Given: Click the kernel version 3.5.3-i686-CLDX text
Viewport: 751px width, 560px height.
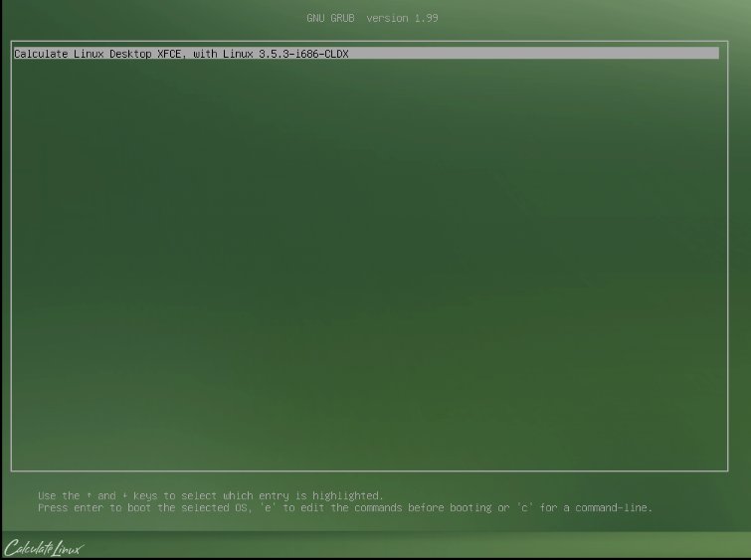Looking at the screenshot, I should (303, 54).
